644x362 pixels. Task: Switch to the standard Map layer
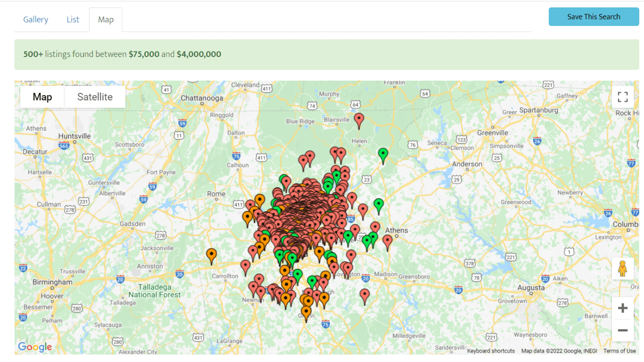click(42, 97)
